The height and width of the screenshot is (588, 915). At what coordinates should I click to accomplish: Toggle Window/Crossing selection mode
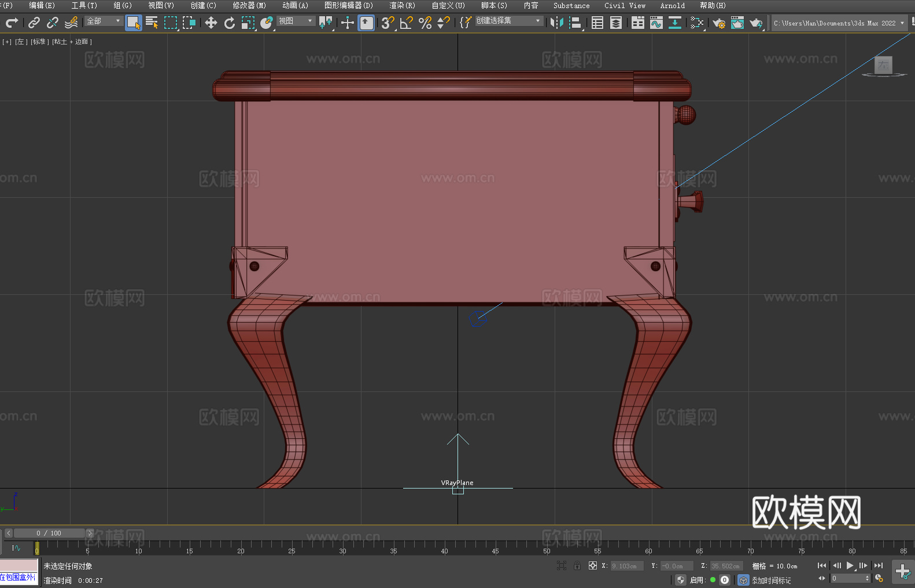point(189,23)
